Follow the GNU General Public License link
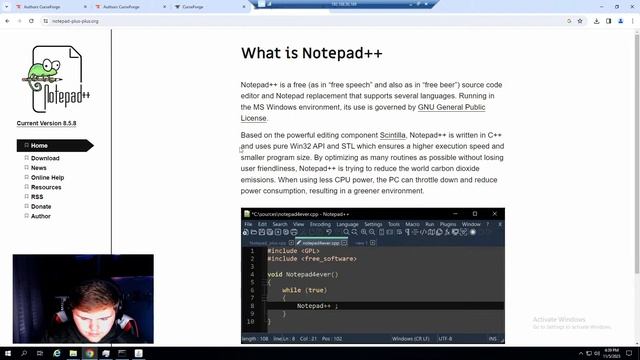The image size is (640, 360). click(451, 107)
